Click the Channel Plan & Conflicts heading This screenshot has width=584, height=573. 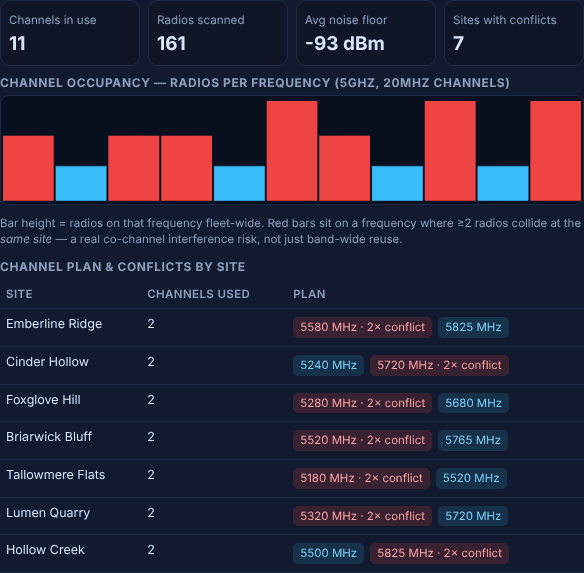coord(123,267)
